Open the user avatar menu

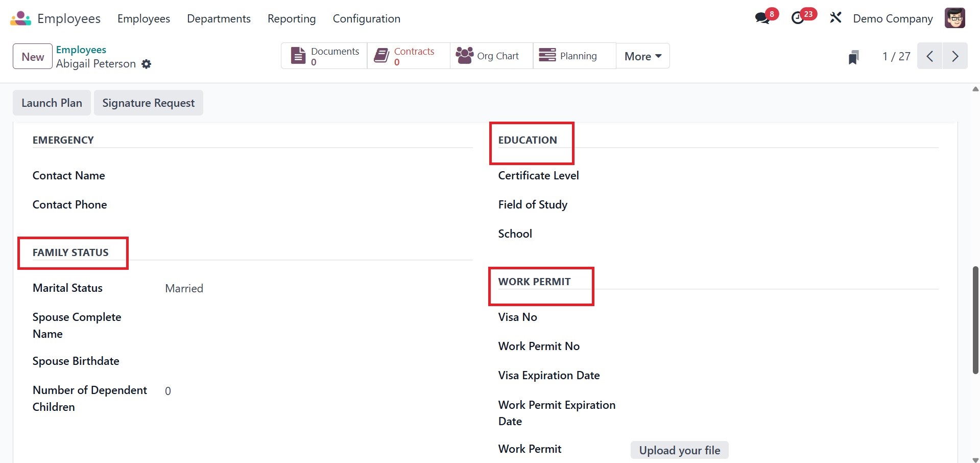point(954,18)
